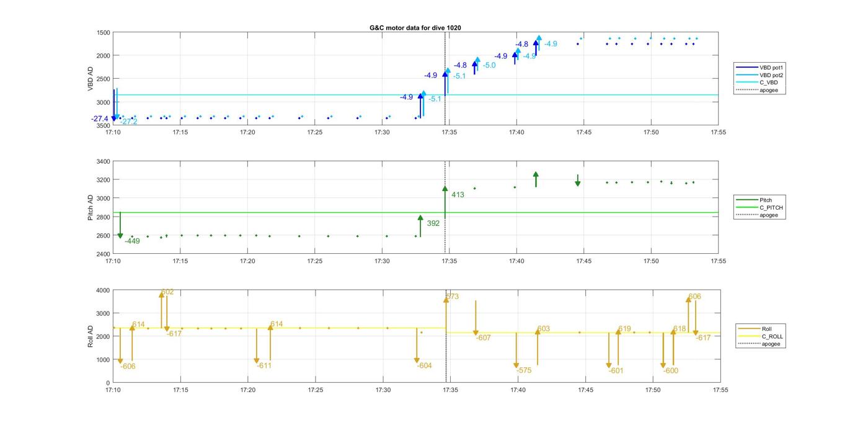Click 'apogee' in the Roll plot legend
The width and height of the screenshot is (868, 430).
pyautogui.click(x=771, y=344)
